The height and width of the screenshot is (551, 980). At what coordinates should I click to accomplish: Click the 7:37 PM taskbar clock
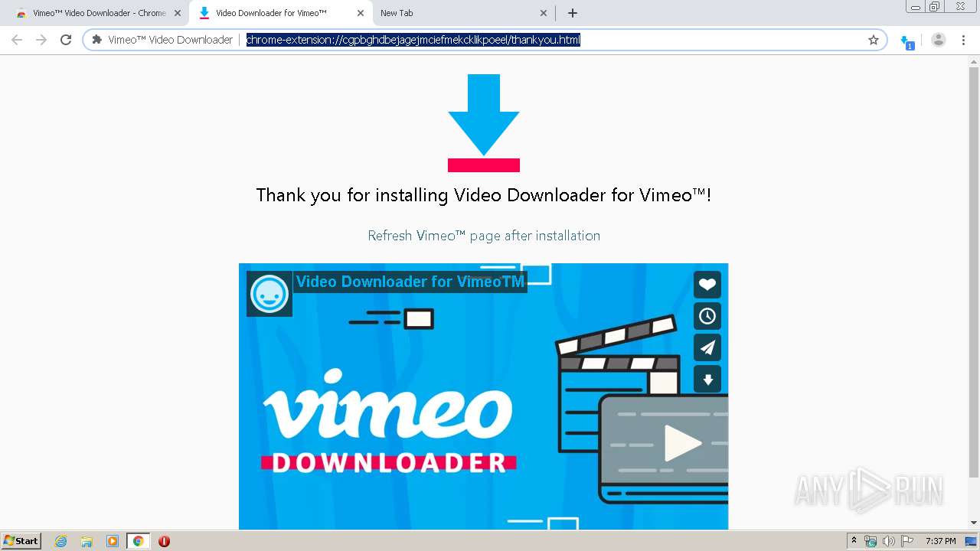940,541
